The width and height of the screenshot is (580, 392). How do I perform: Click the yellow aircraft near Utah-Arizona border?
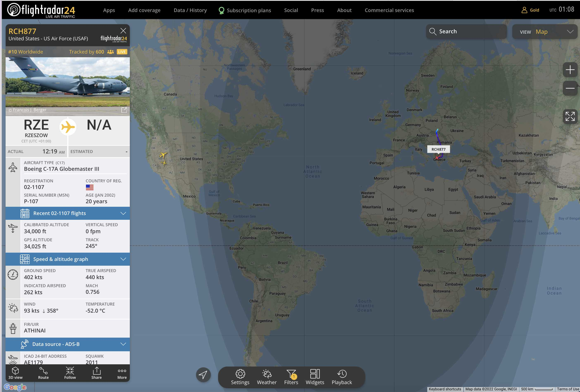click(x=164, y=163)
